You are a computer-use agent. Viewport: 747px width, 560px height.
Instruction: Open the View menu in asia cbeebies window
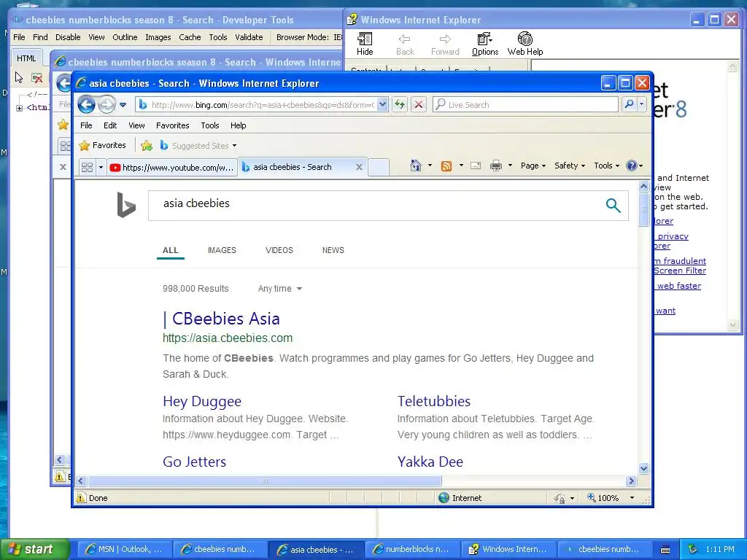coord(136,125)
